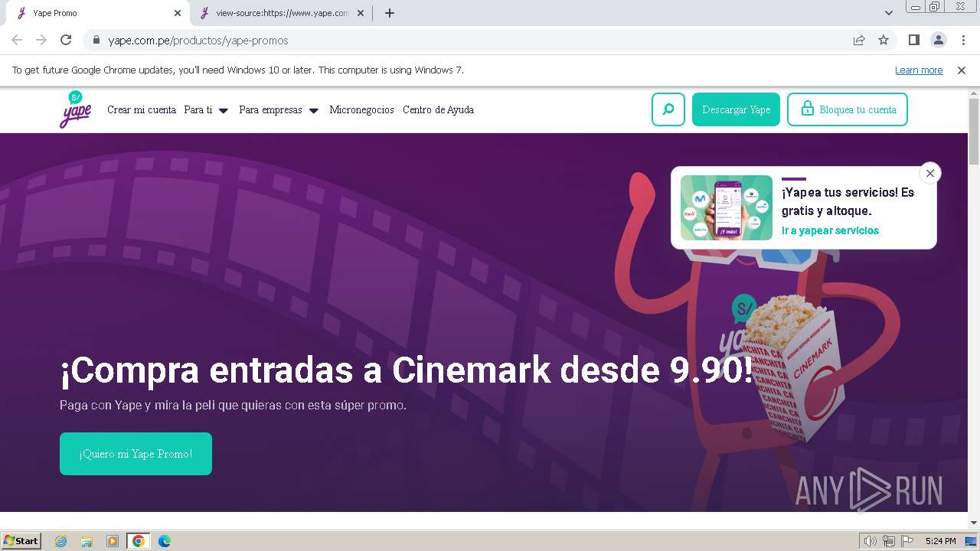The image size is (980, 551).
Task: Click the Yape logo
Action: (75, 109)
